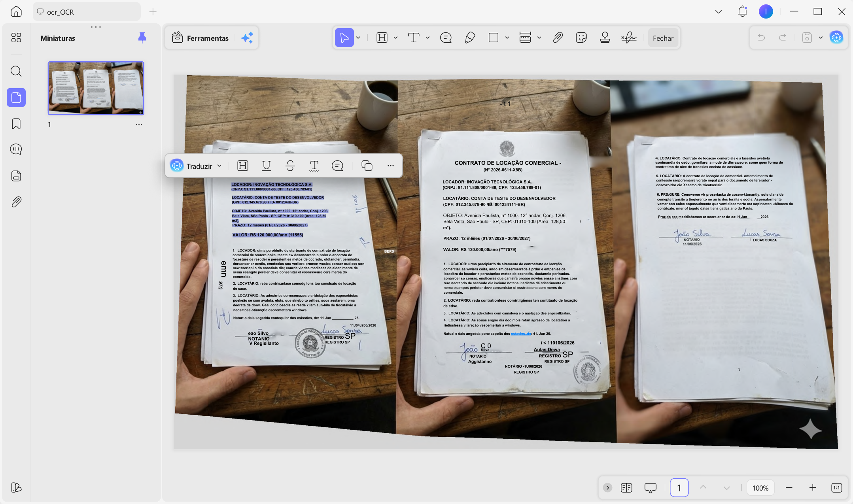Expand the Traduzir dropdown arrow
This screenshot has height=504, width=853.
(x=219, y=166)
